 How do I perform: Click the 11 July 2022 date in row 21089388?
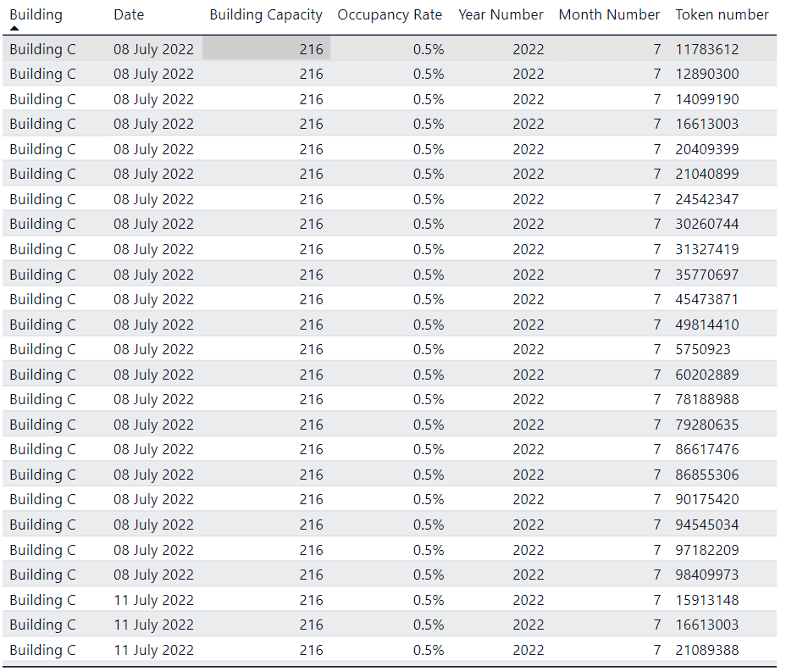click(x=153, y=651)
